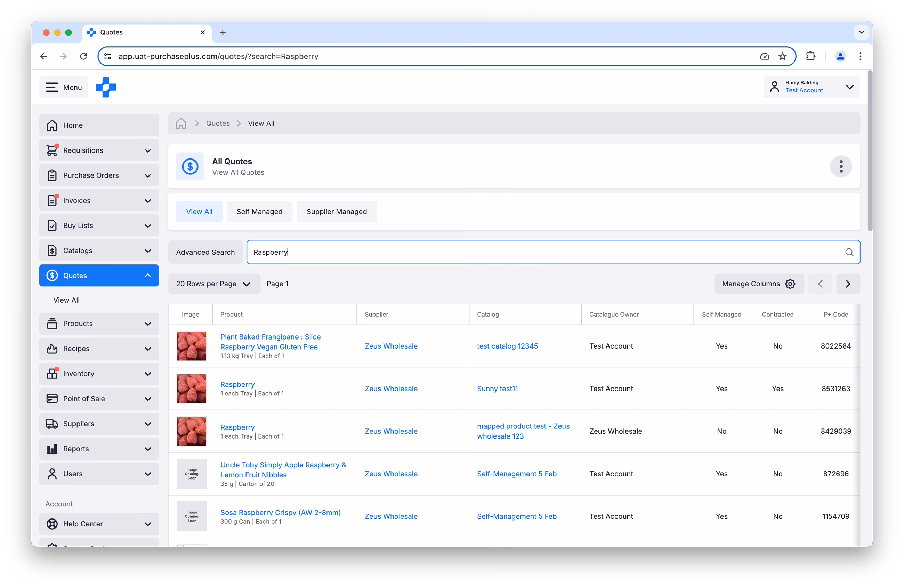Image resolution: width=904 pixels, height=588 pixels.
Task: Open Advanced Search
Action: [205, 252]
